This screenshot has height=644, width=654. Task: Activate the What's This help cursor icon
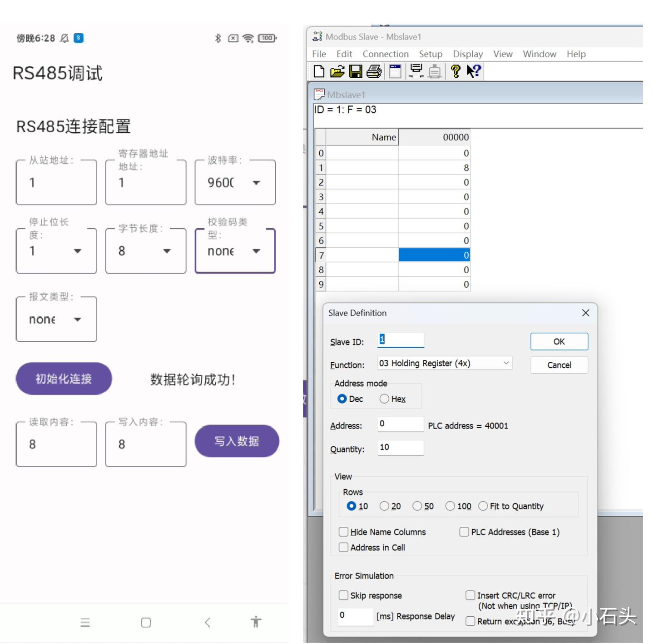tap(474, 71)
